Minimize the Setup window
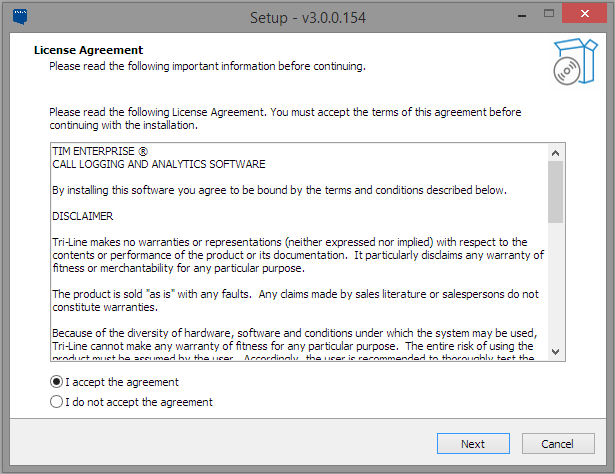The height and width of the screenshot is (474, 615). pos(522,16)
